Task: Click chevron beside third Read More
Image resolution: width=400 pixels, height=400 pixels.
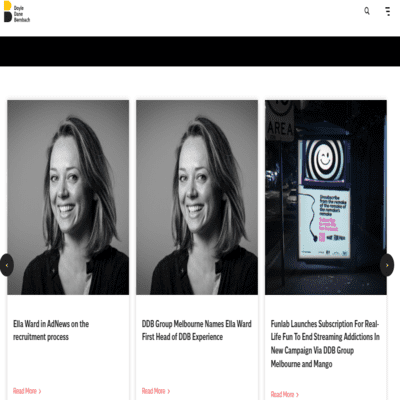Action: (297, 395)
